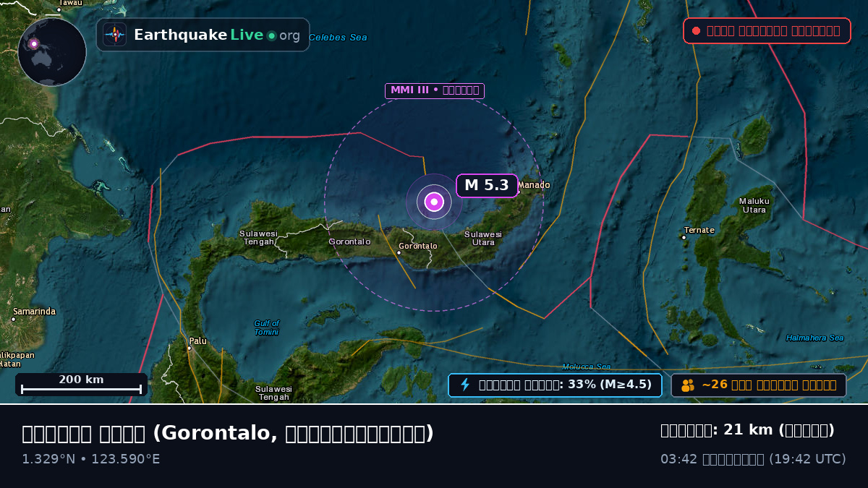Click the green dot in the site name

271,35
